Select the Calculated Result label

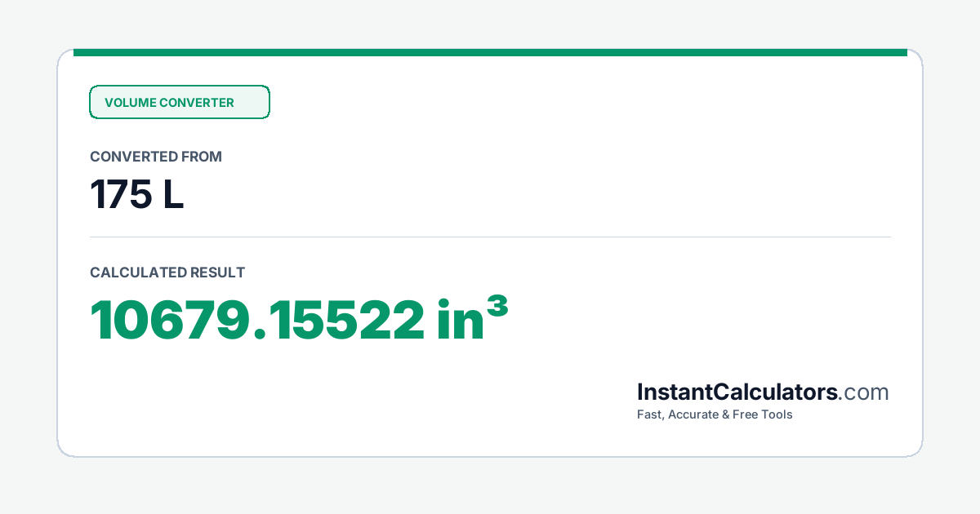(167, 273)
